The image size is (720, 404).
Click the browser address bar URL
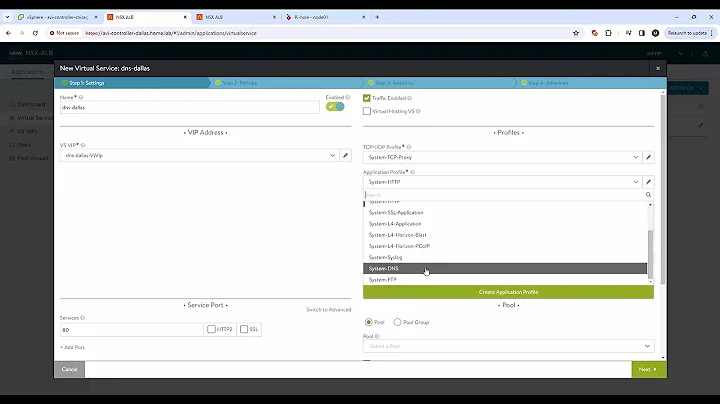[x=171, y=33]
